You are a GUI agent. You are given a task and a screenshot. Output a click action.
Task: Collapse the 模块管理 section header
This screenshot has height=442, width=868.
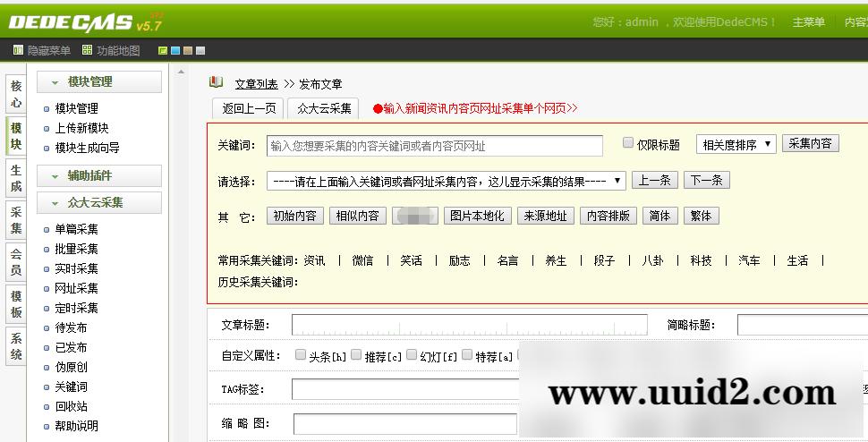[99, 82]
